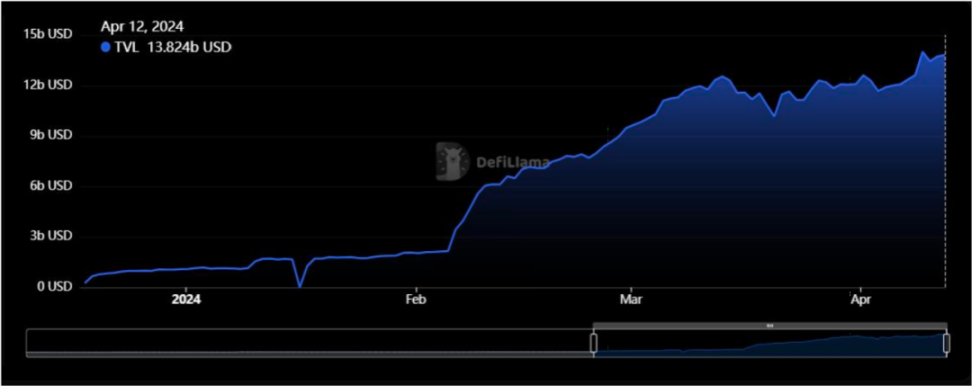Screen dimensions: 972x386
Task: Click the '2024' x-axis label
Action: point(187,300)
